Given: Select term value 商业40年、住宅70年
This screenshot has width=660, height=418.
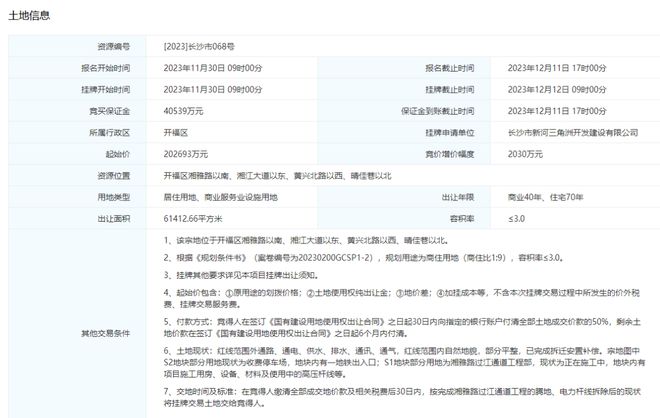Looking at the screenshot, I should [545, 197].
